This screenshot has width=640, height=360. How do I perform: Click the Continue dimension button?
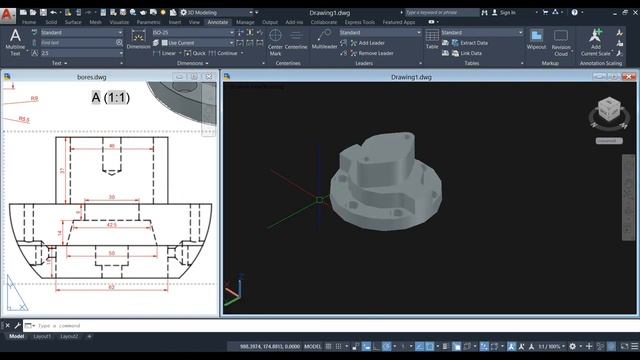coord(223,53)
